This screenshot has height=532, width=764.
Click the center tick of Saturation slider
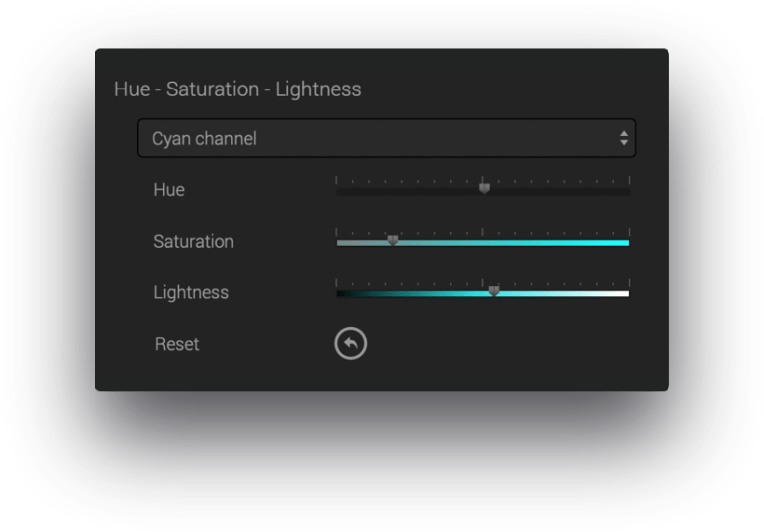pyautogui.click(x=483, y=242)
